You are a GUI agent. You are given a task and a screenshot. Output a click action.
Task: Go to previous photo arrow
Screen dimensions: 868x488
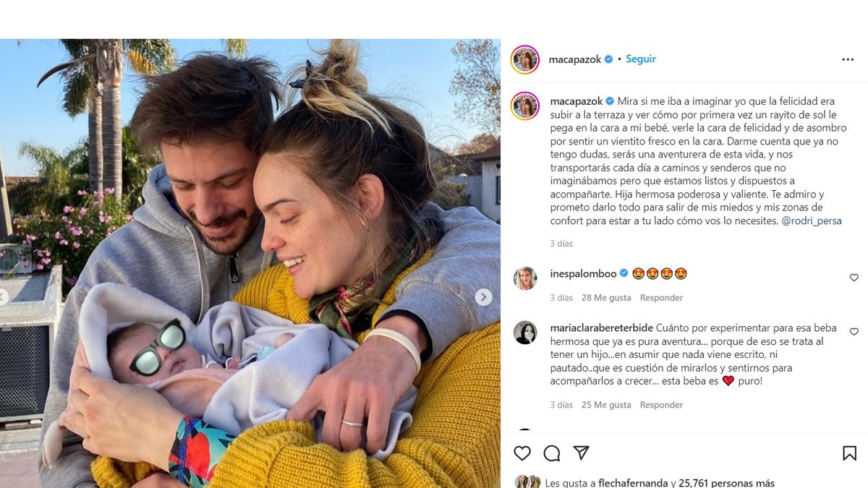click(4, 297)
